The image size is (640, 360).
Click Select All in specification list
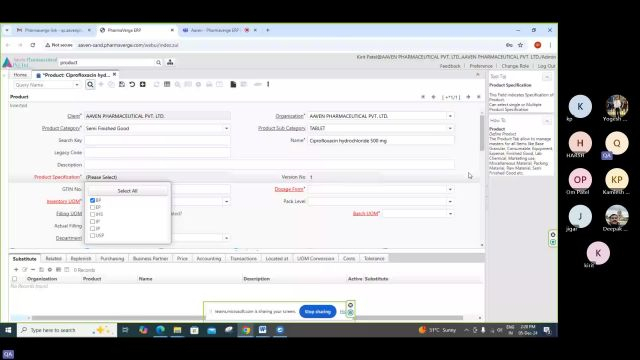click(127, 191)
